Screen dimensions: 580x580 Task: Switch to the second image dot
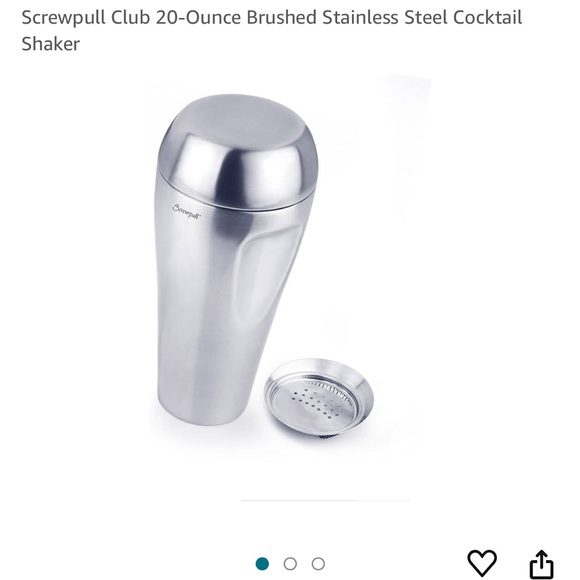pos(290,564)
